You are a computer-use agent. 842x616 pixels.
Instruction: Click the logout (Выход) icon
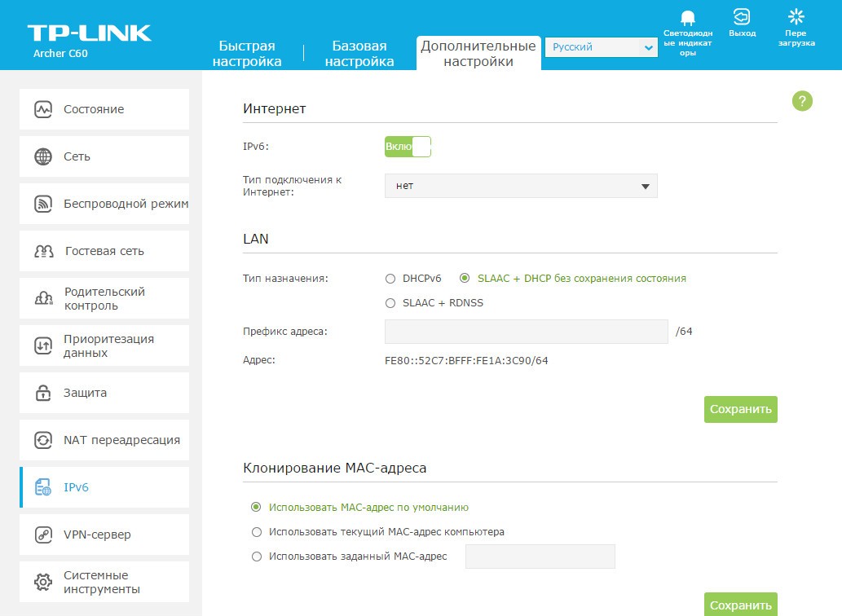point(741,17)
